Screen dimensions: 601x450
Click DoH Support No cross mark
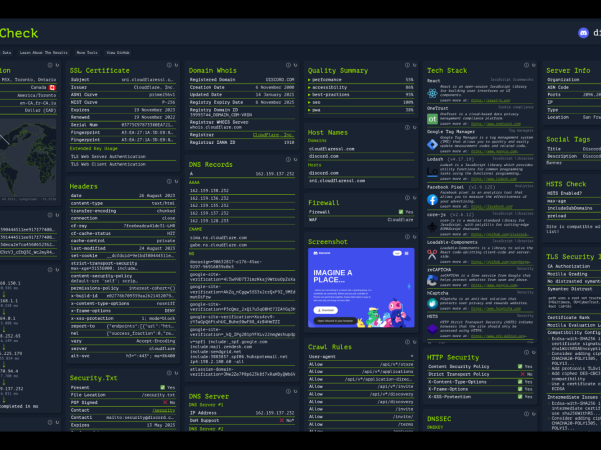point(282,420)
